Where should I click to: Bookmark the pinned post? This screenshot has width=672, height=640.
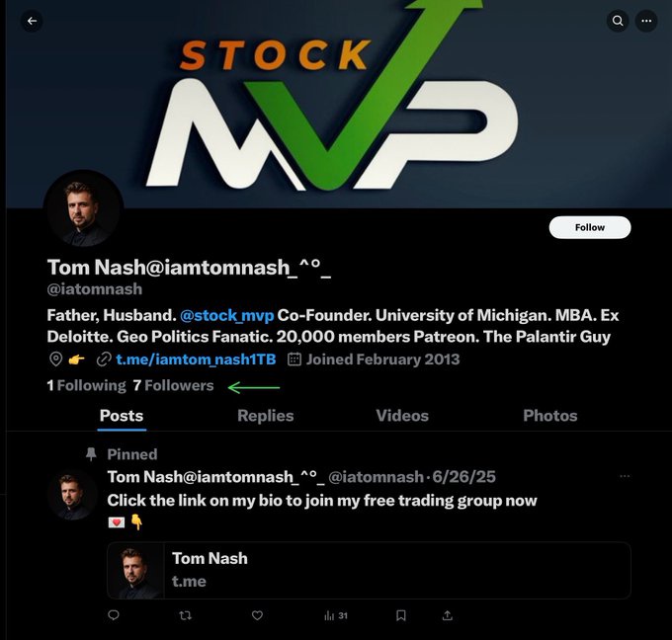pyautogui.click(x=400, y=615)
